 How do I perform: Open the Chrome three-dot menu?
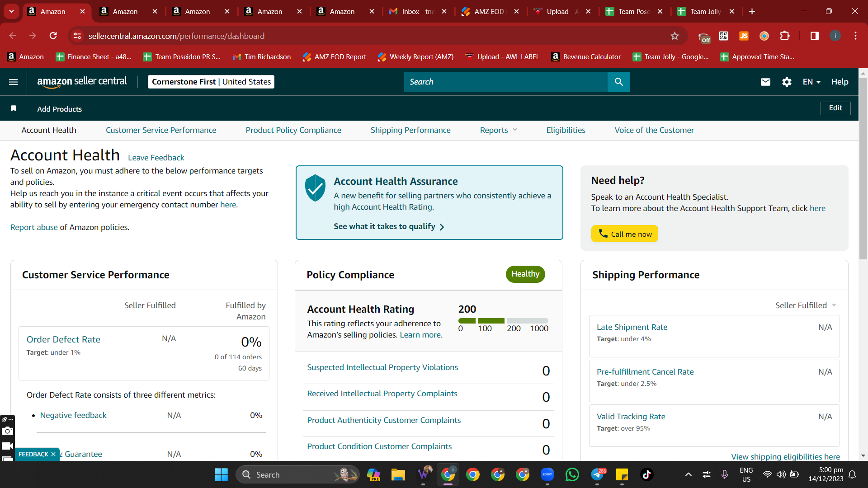click(x=855, y=36)
